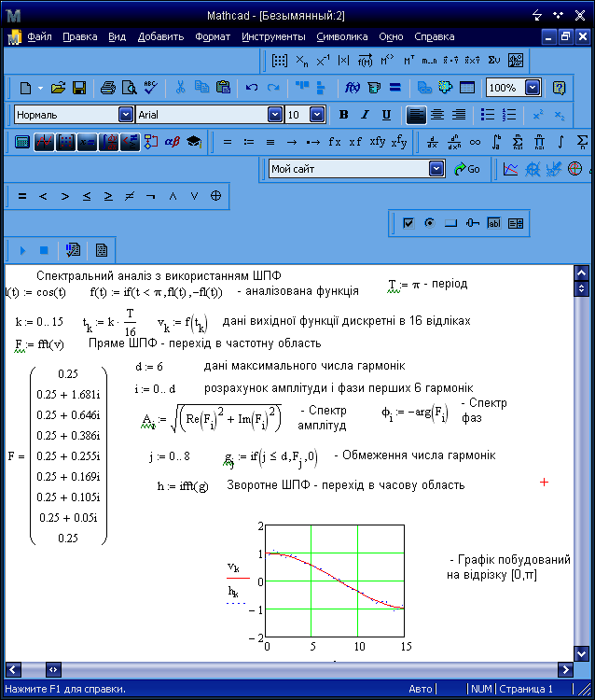Open the Symbolic keyword graduation cap toolbar
Image resolution: width=595 pixels, height=700 pixels.
click(x=194, y=142)
